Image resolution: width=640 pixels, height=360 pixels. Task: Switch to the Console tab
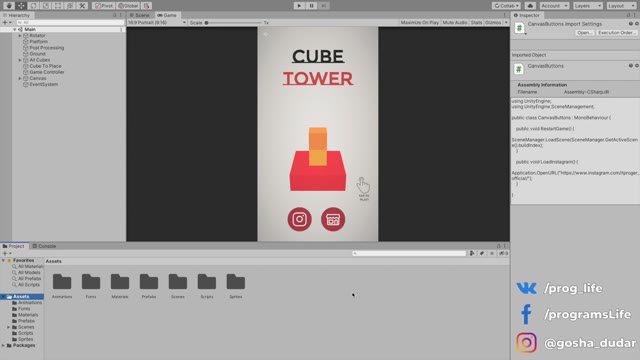tap(44, 246)
